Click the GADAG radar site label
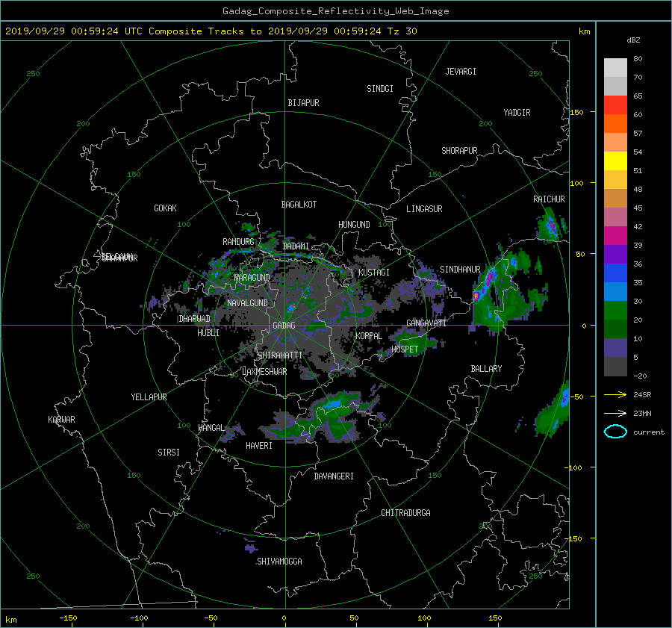672x628 pixels. click(284, 326)
